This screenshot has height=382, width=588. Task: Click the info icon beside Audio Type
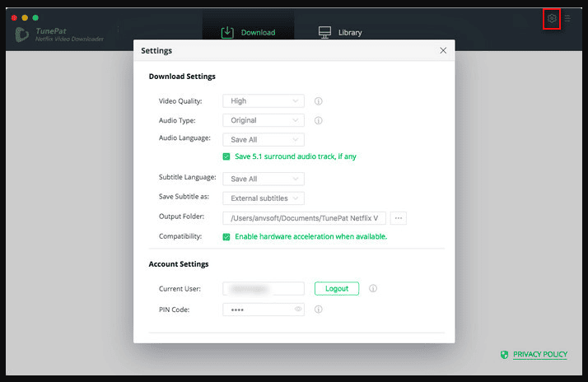click(x=319, y=120)
